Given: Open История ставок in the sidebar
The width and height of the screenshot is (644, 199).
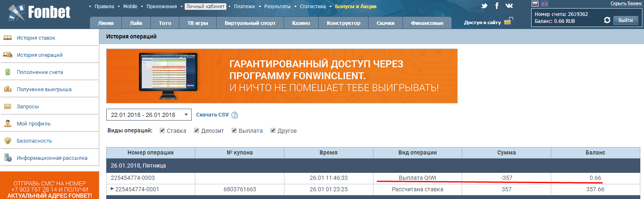Looking at the screenshot, I should coord(36,38).
